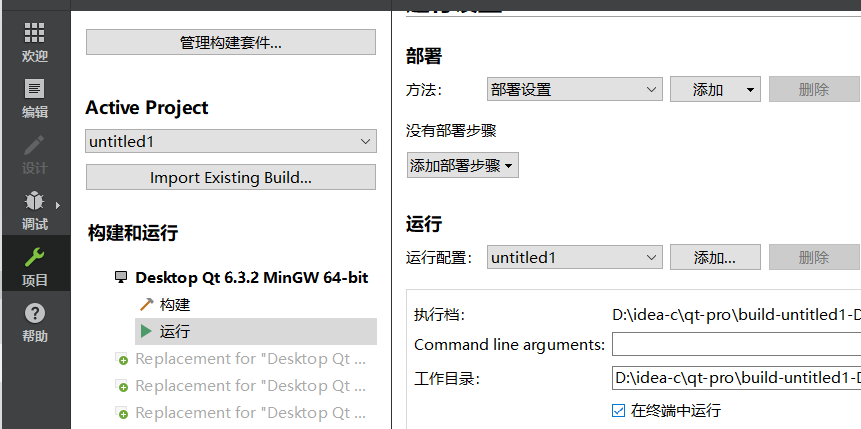Click green plus icon on first Replacement kit

[x=123, y=361]
